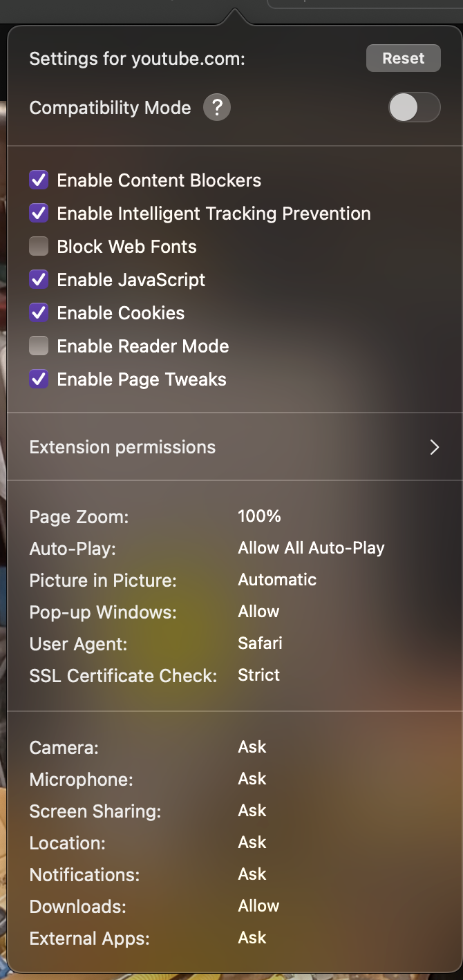The height and width of the screenshot is (980, 463).
Task: Change Camera permission from Ask
Action: click(252, 747)
